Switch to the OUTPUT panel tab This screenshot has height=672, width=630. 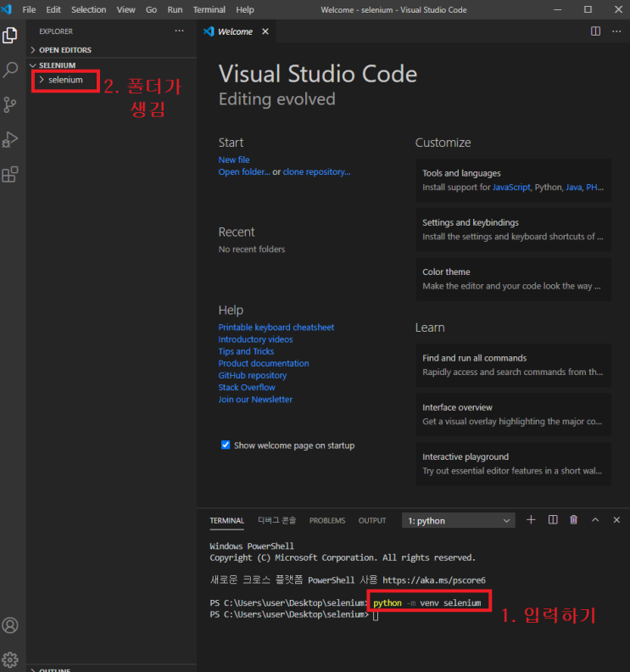pos(371,521)
